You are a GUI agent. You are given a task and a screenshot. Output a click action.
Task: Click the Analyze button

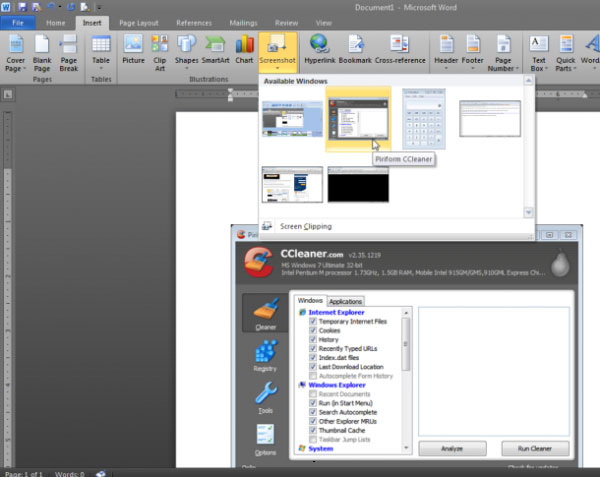tap(452, 448)
